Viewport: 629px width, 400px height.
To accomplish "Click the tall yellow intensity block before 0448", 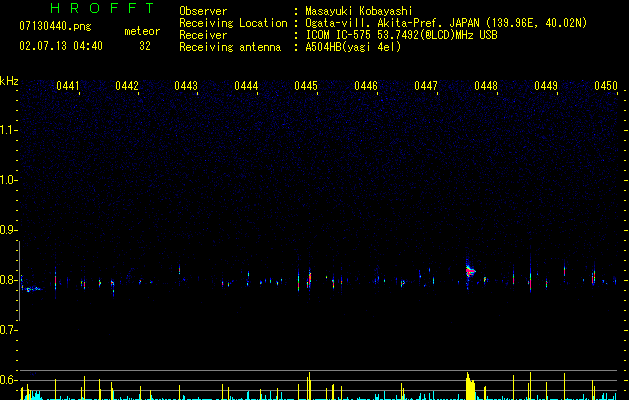I will click(x=470, y=386).
